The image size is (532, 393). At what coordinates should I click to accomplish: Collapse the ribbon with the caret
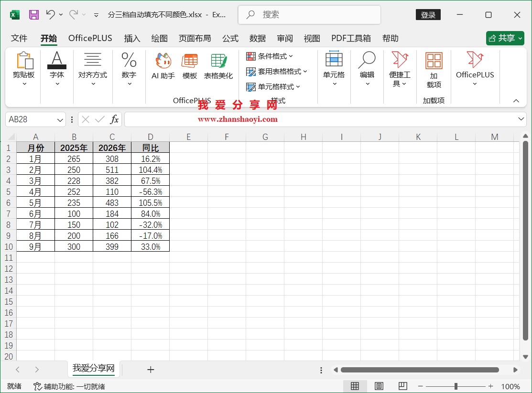[x=516, y=101]
